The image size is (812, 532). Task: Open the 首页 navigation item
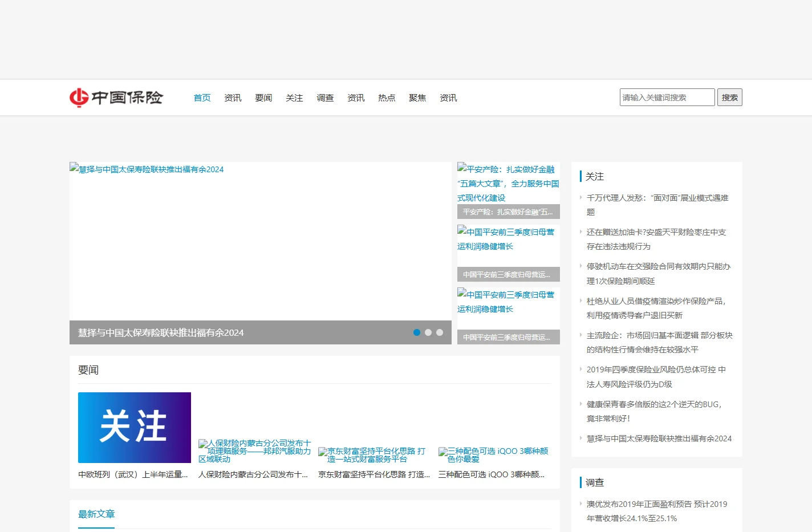202,98
